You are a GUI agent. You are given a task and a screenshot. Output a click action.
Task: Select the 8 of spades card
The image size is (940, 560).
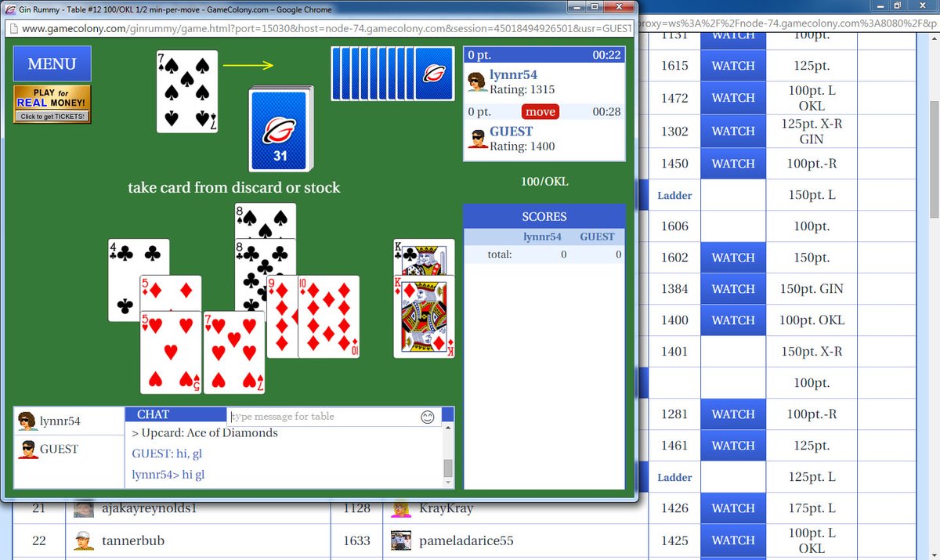(266, 221)
